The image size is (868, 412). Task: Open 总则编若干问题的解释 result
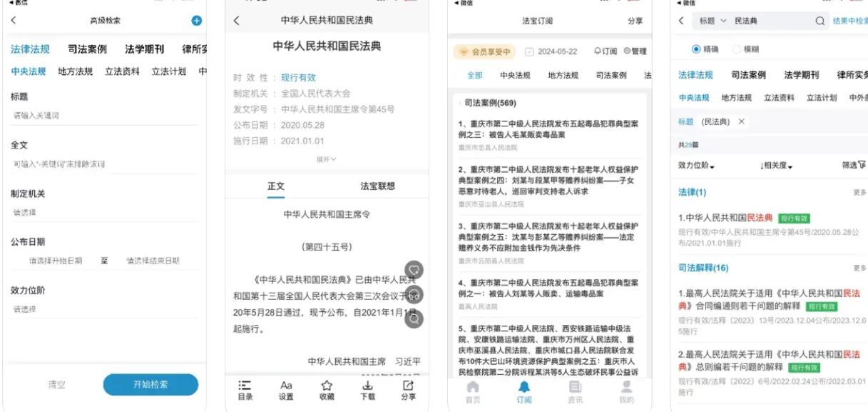[x=769, y=360]
